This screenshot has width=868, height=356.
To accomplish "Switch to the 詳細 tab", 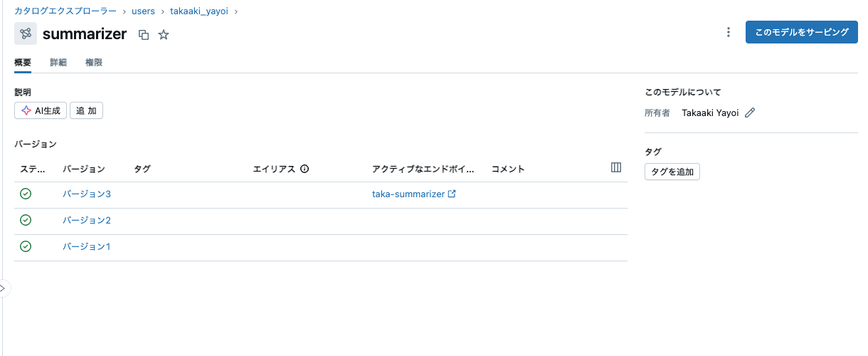I will (x=58, y=63).
